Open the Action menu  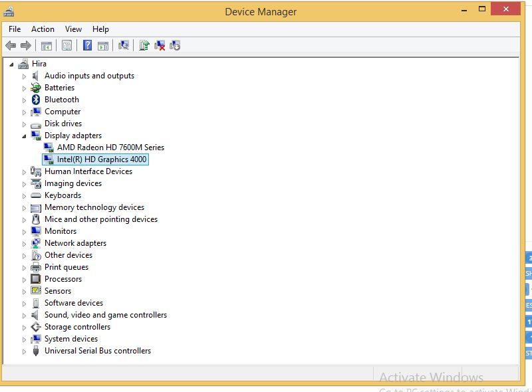coord(43,29)
